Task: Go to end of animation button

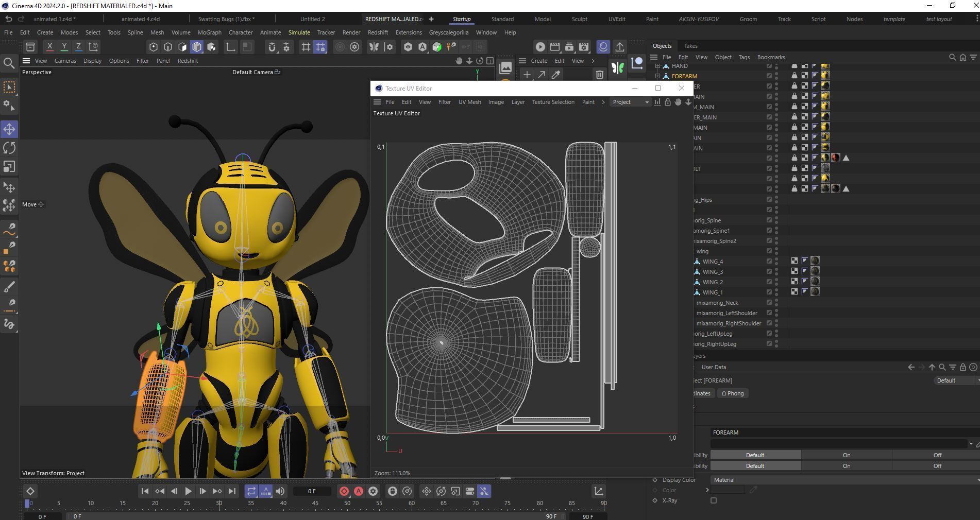Action: tap(232, 491)
